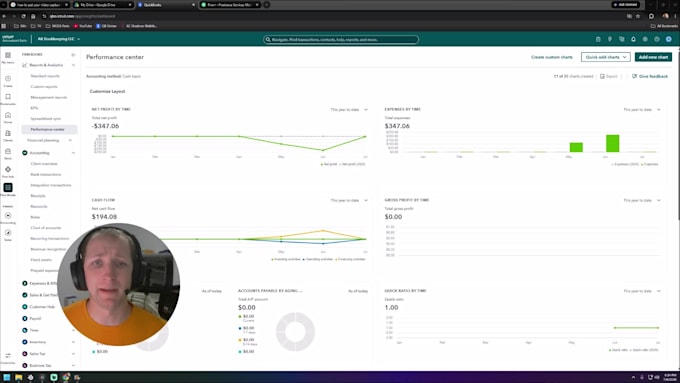Open Custom reports in sidebar
Image resolution: width=680 pixels, height=383 pixels.
44,87
